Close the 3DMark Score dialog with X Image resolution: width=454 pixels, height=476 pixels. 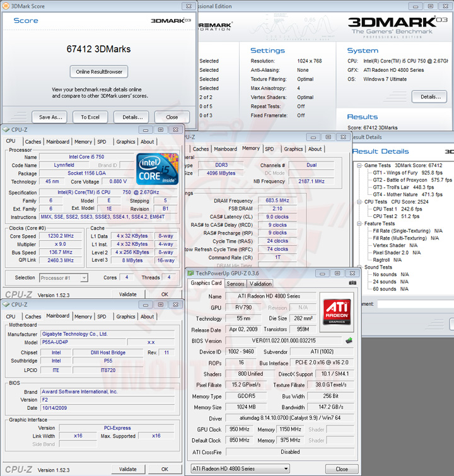click(189, 6)
